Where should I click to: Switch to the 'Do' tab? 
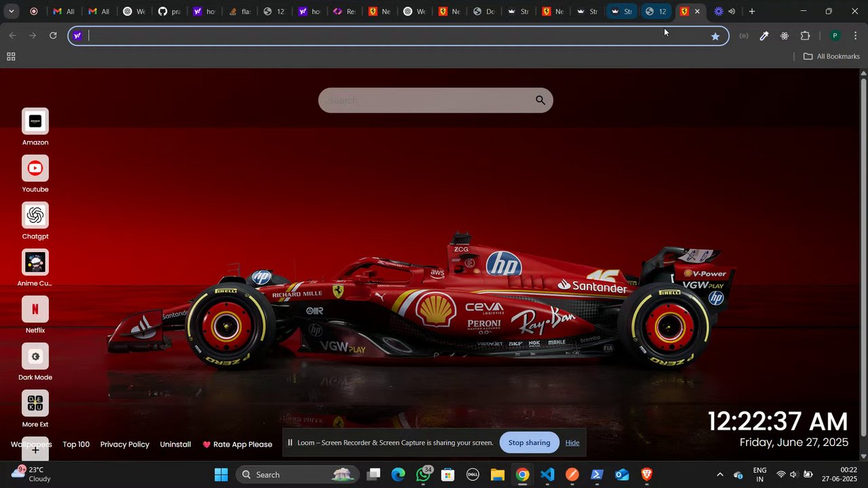click(x=484, y=11)
